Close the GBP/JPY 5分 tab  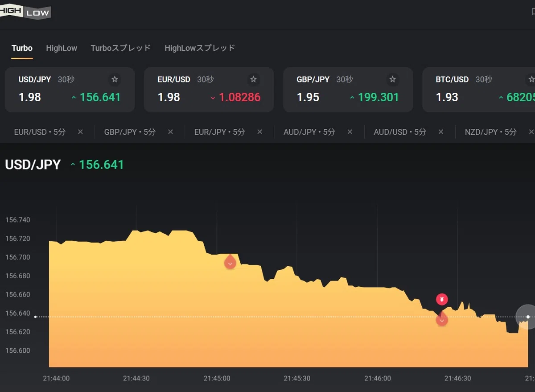(x=170, y=132)
